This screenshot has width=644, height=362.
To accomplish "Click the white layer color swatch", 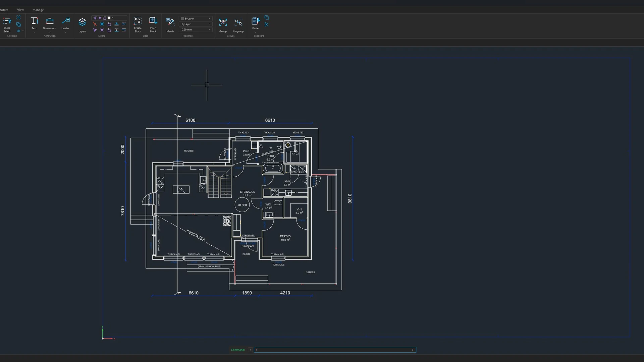I will point(109,18).
